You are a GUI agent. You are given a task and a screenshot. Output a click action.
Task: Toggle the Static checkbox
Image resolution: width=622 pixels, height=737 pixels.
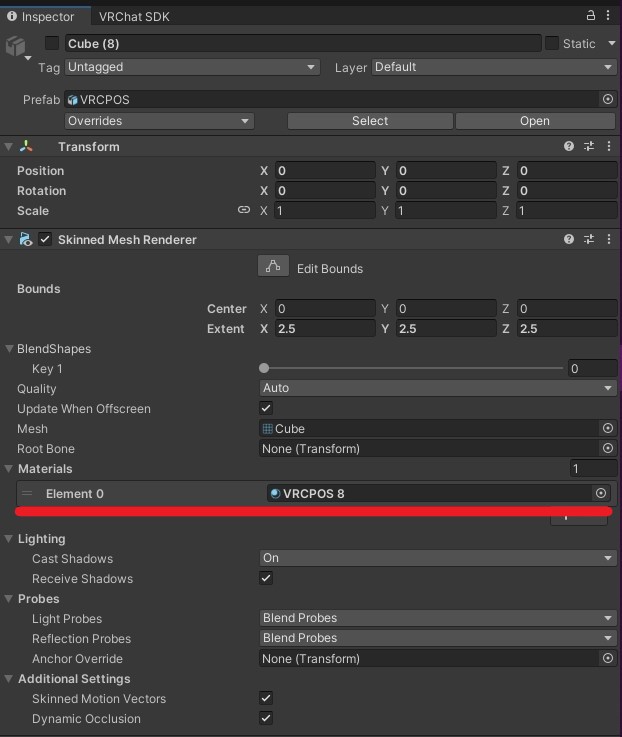pyautogui.click(x=551, y=43)
